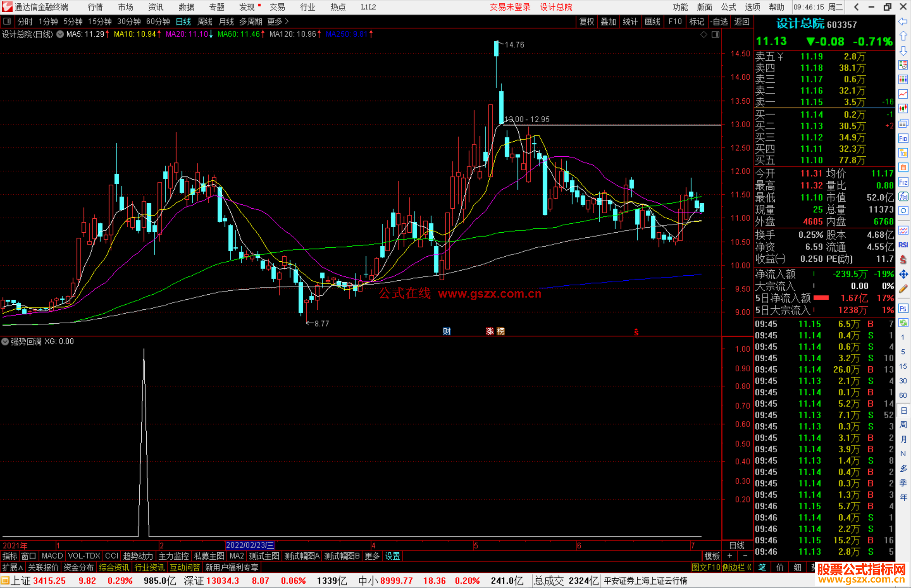Screen dimensions: 911x588
Task: Click the FS sidebar icon
Action: point(903,309)
